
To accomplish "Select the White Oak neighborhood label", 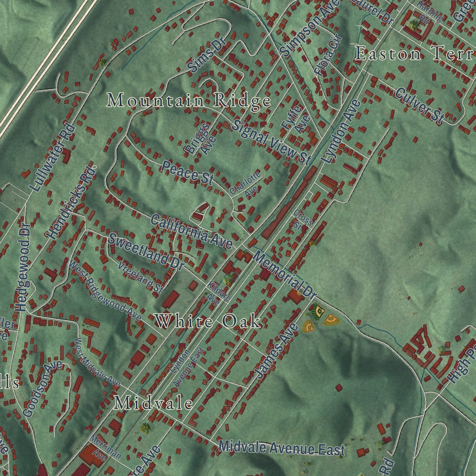I will pyautogui.click(x=207, y=321).
